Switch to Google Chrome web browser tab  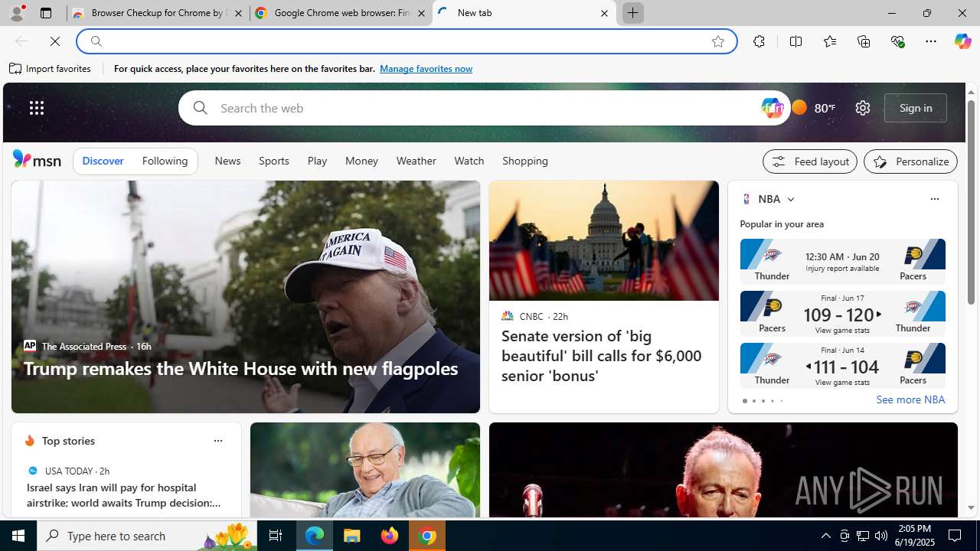(341, 13)
